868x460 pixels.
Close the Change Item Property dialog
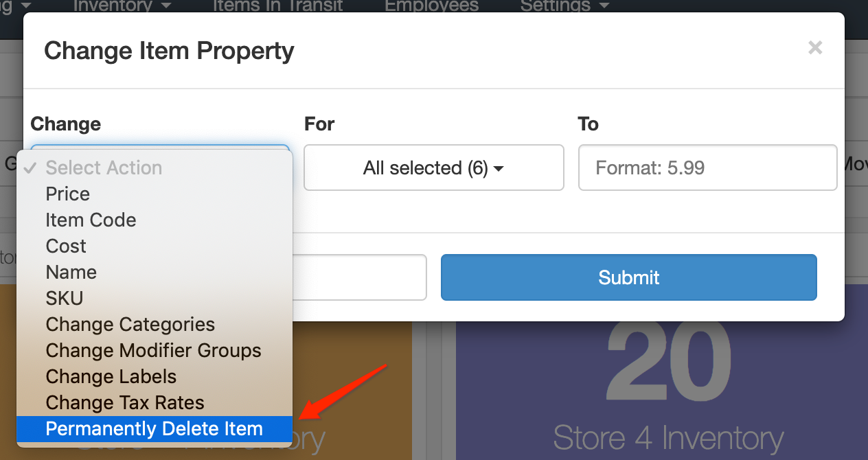coord(815,47)
